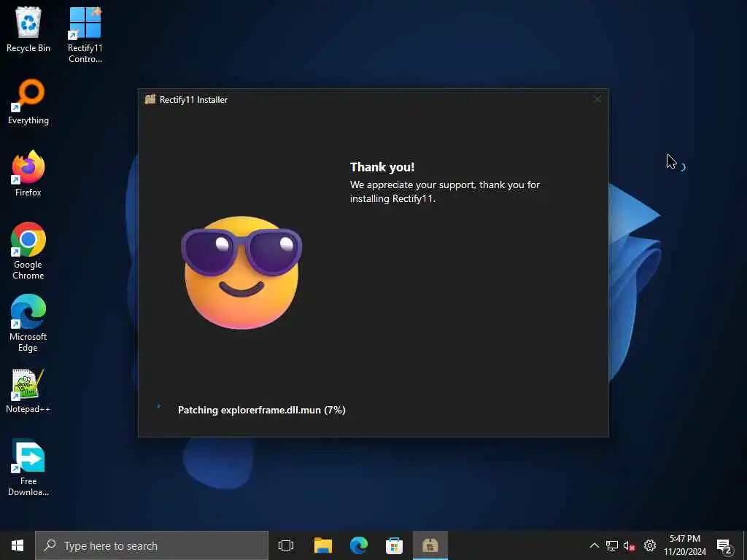This screenshot has height=560, width=747.
Task: Open Rectify11 Control Center shortcut
Action: [x=85, y=35]
